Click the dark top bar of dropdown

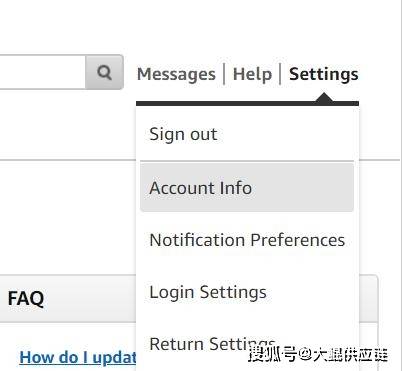click(247, 104)
